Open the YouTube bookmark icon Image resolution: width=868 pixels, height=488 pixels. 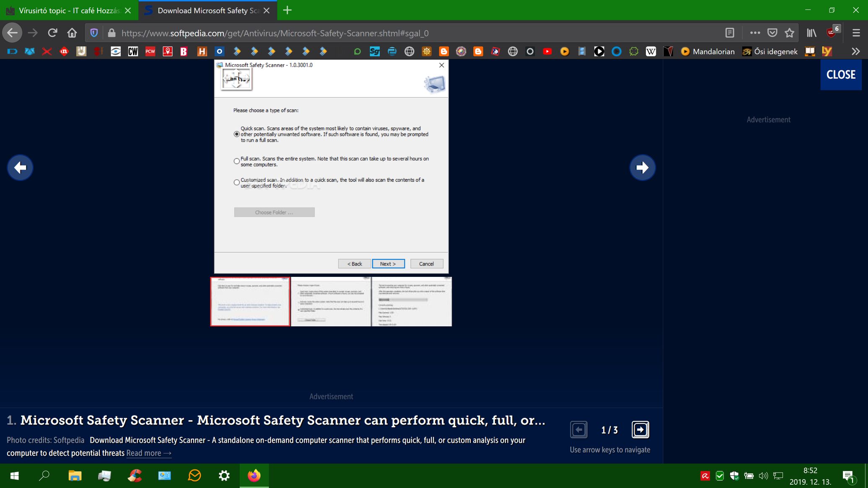click(x=547, y=52)
